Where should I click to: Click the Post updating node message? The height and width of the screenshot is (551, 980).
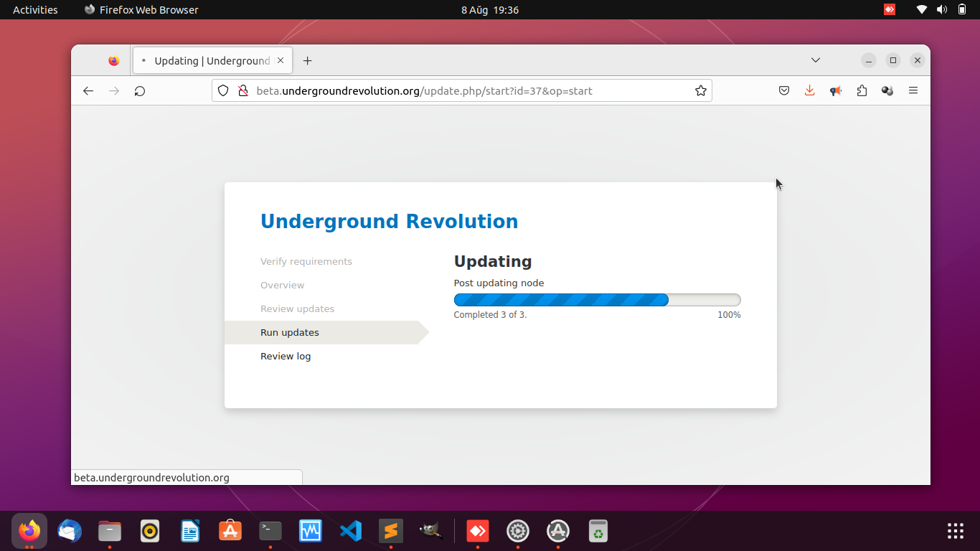tap(499, 283)
